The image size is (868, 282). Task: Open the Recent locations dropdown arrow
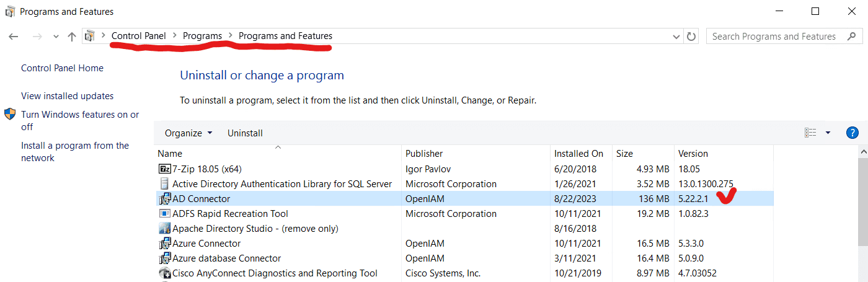56,37
